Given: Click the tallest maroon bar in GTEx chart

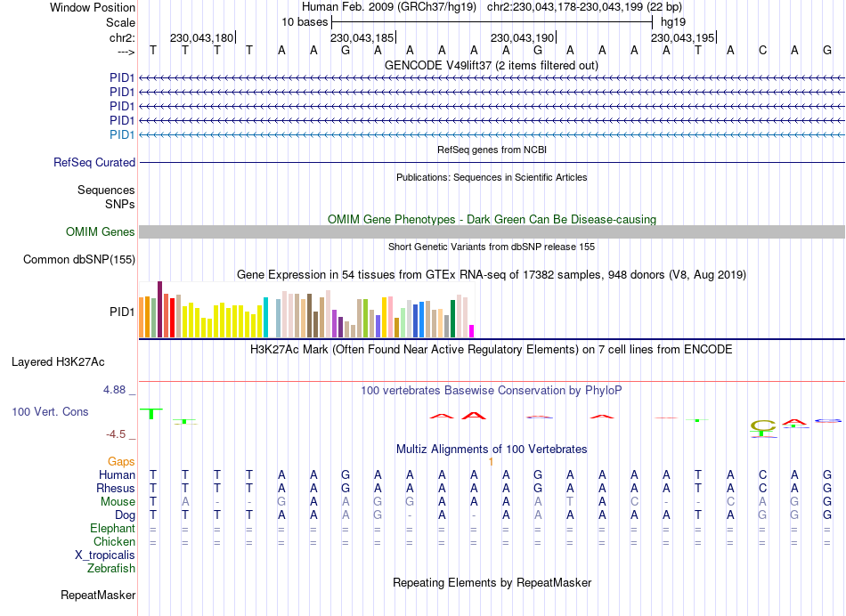Looking at the screenshot, I should tap(159, 310).
